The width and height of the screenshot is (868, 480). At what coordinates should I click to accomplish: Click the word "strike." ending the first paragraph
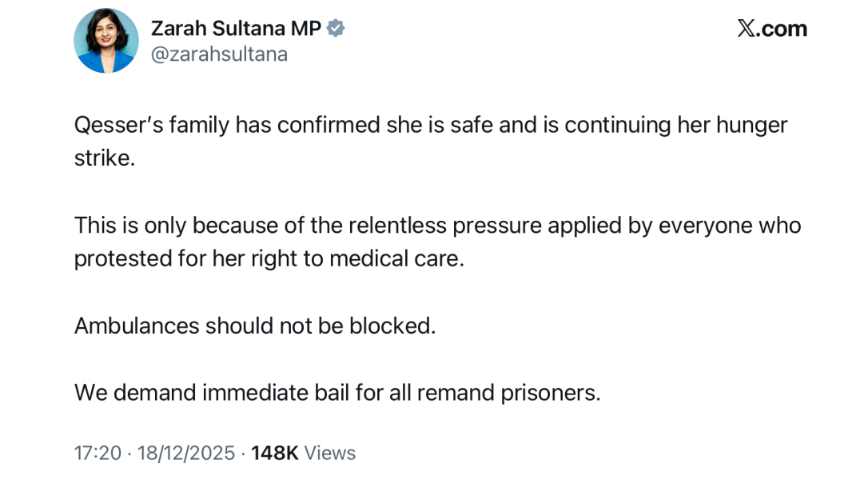105,158
